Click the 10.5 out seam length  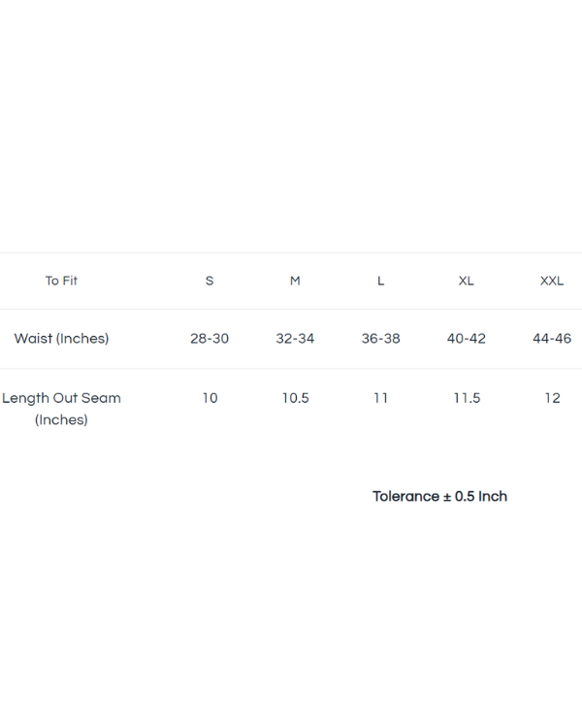point(295,398)
